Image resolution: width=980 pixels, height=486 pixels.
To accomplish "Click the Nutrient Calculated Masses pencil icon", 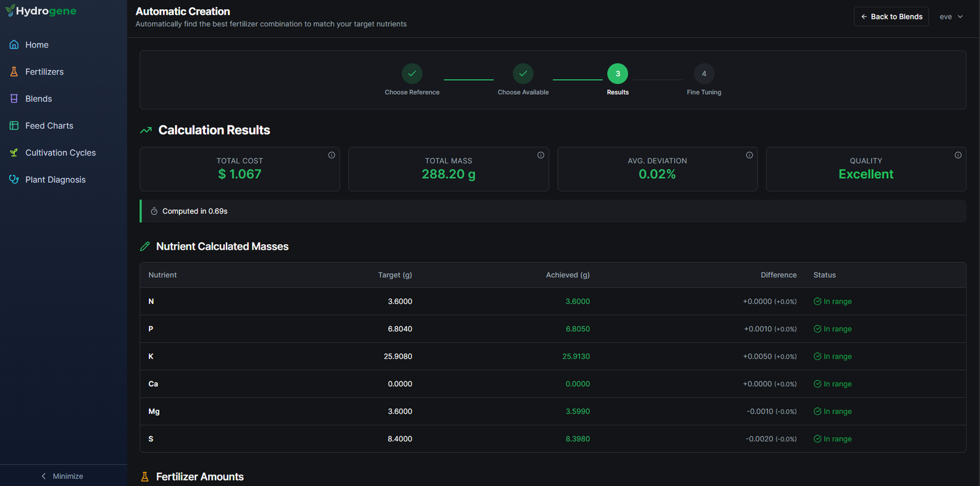I will pos(145,247).
